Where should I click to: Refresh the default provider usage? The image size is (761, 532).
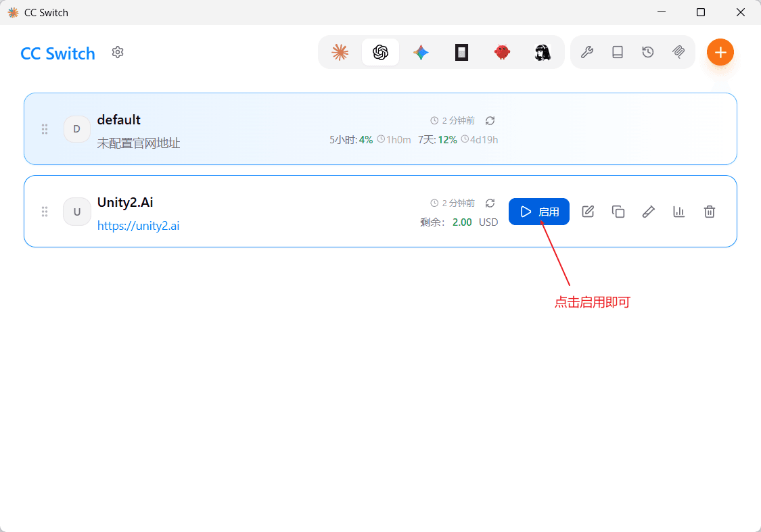(x=490, y=120)
